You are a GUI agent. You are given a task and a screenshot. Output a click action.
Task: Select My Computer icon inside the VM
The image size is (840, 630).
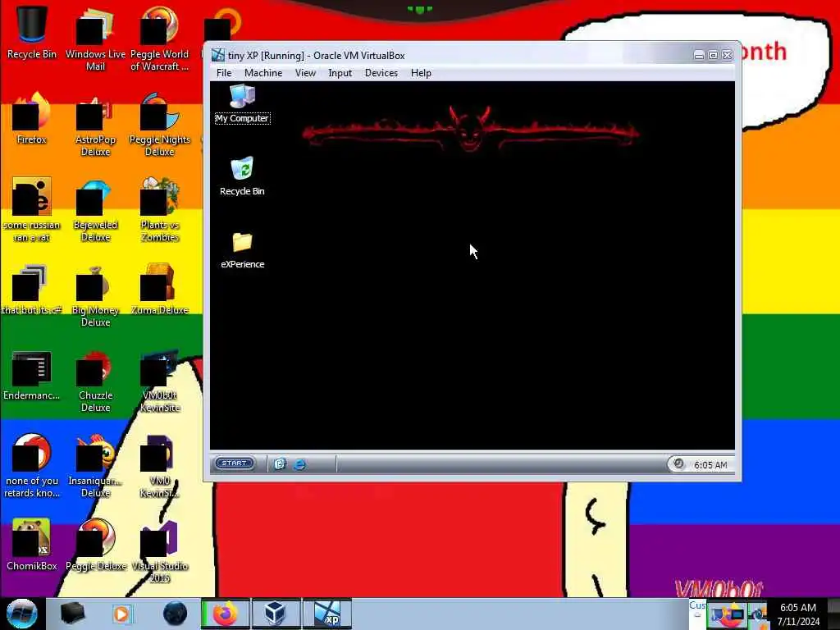242,104
